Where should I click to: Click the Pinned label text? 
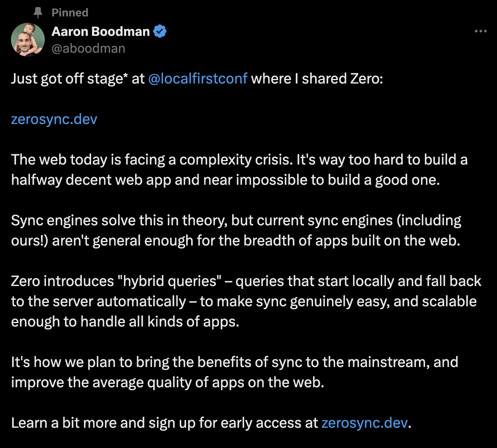[70, 13]
